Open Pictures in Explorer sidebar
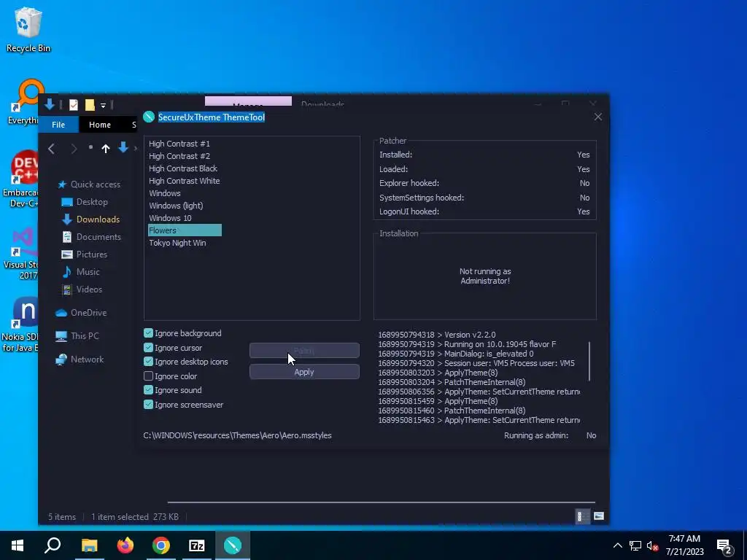Image resolution: width=747 pixels, height=560 pixels. 85,254
